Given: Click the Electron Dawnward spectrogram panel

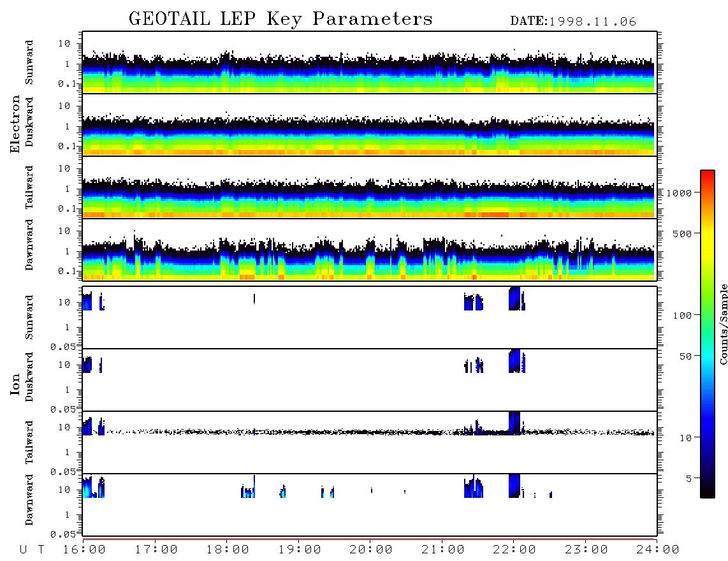Looking at the screenshot, I should pos(370,250).
